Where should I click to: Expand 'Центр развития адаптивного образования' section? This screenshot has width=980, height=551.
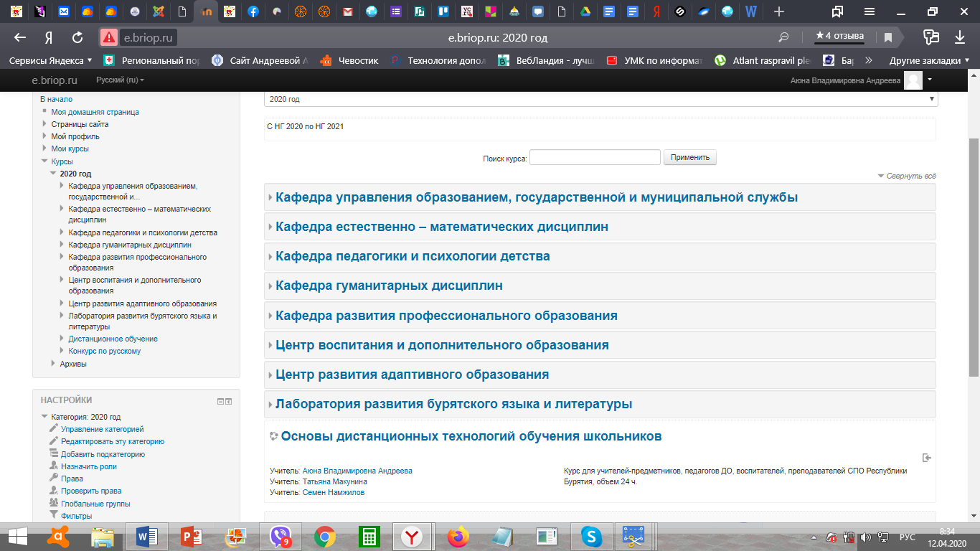(412, 375)
